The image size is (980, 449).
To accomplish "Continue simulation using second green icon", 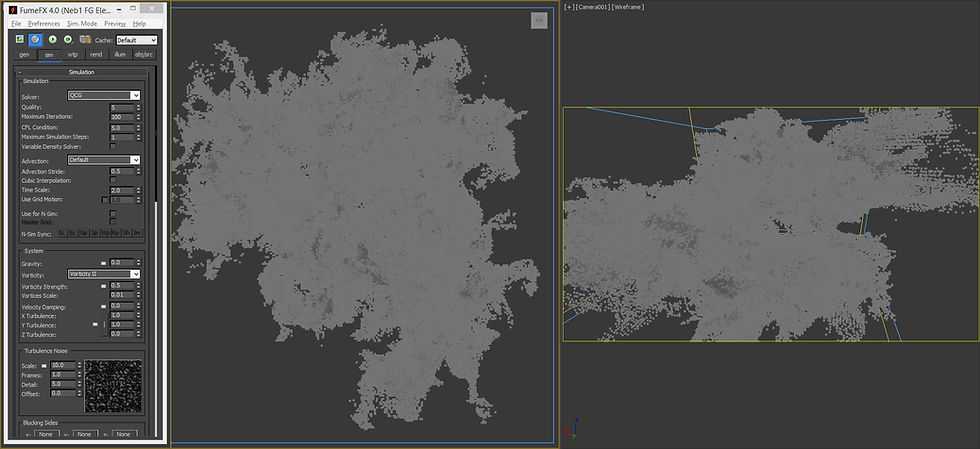I will coord(68,39).
